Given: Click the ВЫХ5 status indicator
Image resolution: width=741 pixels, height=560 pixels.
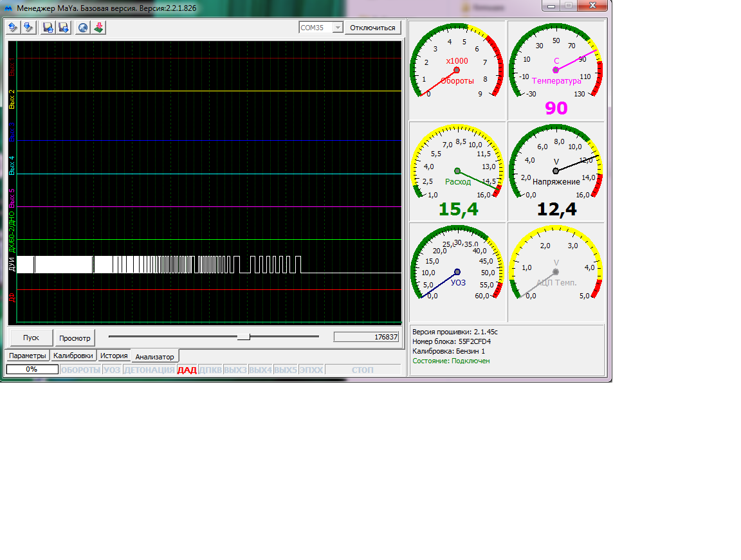Looking at the screenshot, I should pos(286,370).
